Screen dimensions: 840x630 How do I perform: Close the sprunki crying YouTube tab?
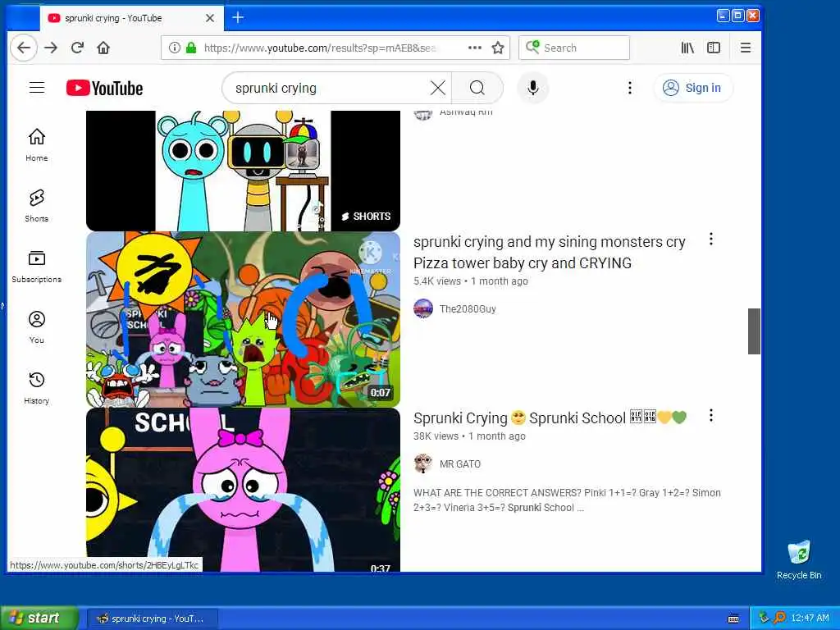210,18
